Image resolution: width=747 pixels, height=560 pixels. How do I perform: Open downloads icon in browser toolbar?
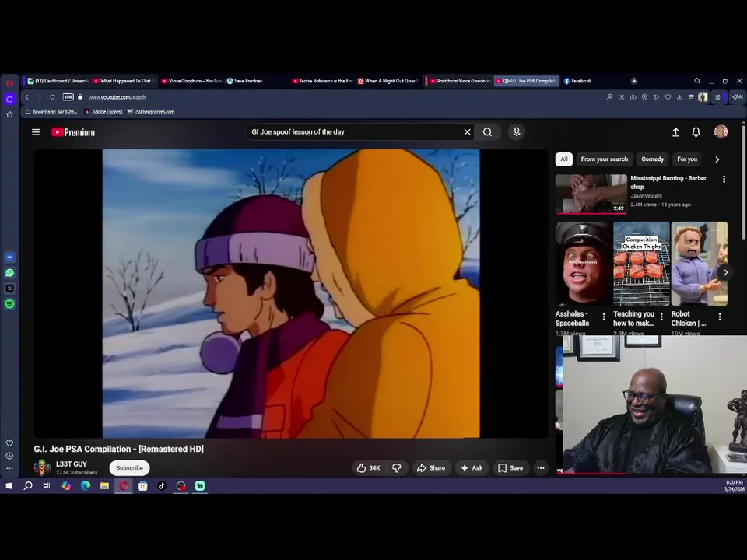point(680,97)
